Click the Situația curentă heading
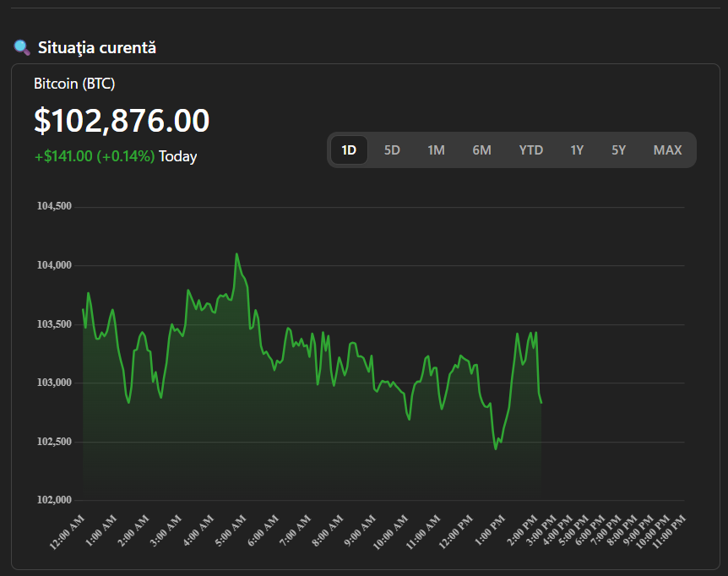The image size is (728, 576). pos(96,48)
